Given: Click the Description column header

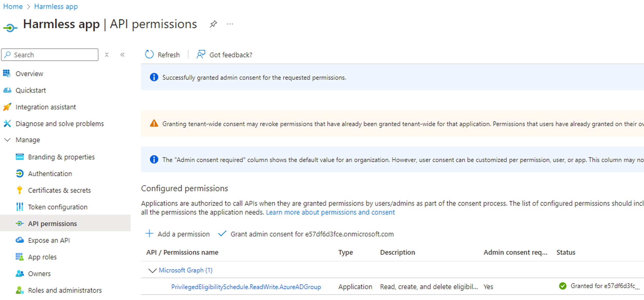Looking at the screenshot, I should pos(397,252).
